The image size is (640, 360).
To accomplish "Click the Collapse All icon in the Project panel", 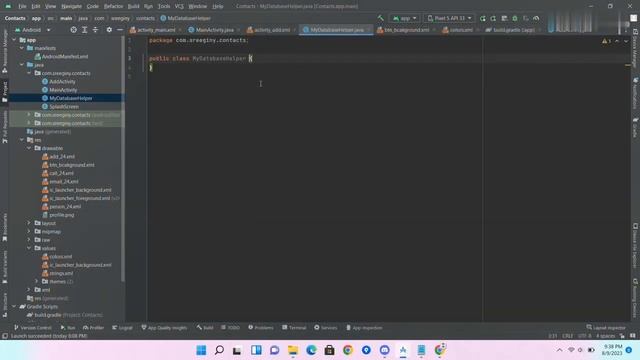I will [x=95, y=30].
